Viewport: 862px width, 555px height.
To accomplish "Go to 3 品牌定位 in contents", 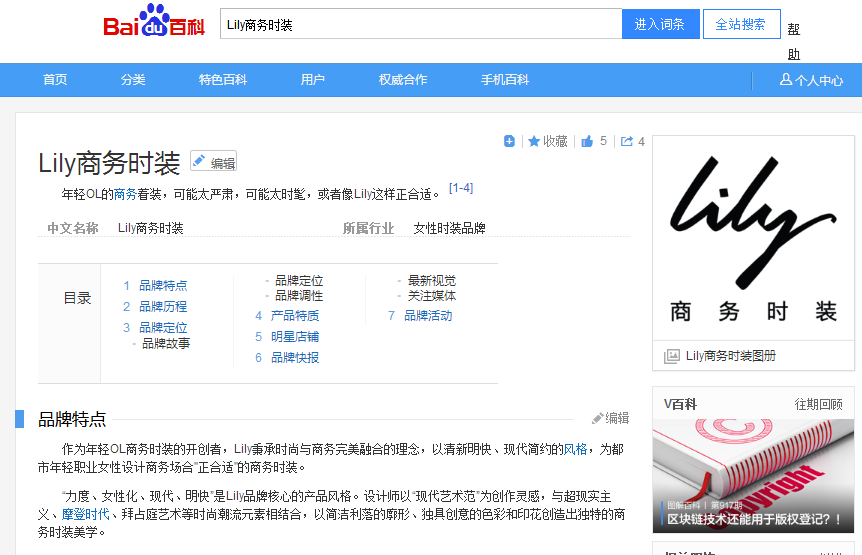I will pyautogui.click(x=163, y=328).
